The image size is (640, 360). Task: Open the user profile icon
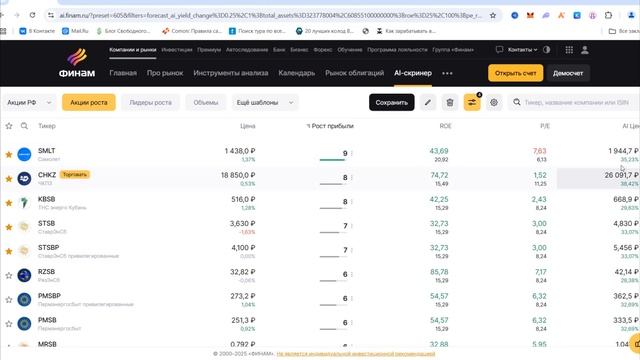click(x=584, y=49)
